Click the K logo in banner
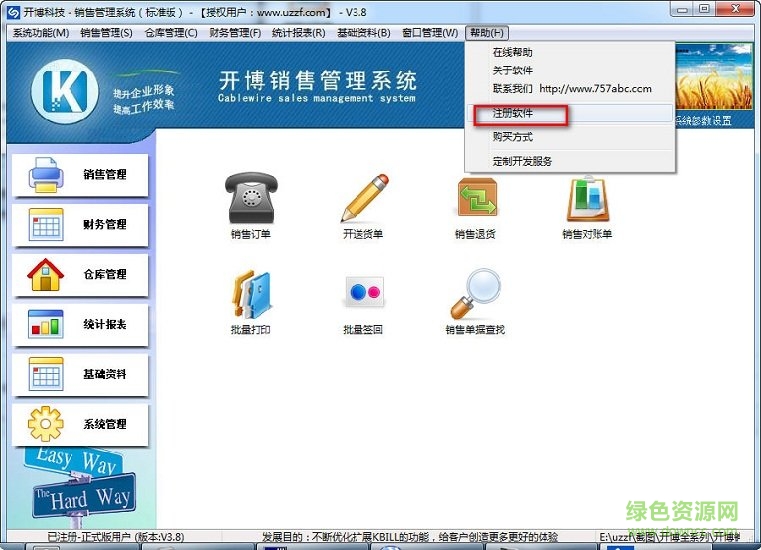Screen dimensions: 761x550 (x=65, y=91)
